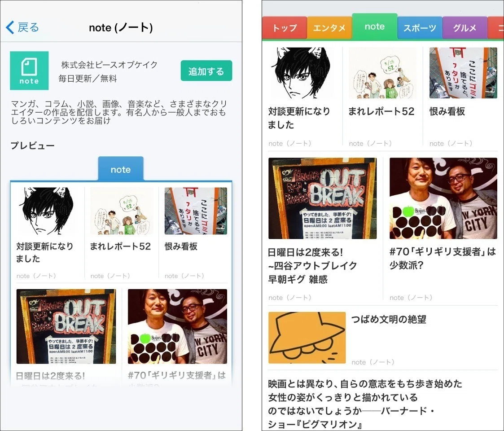Select the blue note preview tab
Viewport: 504px width, 431px height.
121,169
